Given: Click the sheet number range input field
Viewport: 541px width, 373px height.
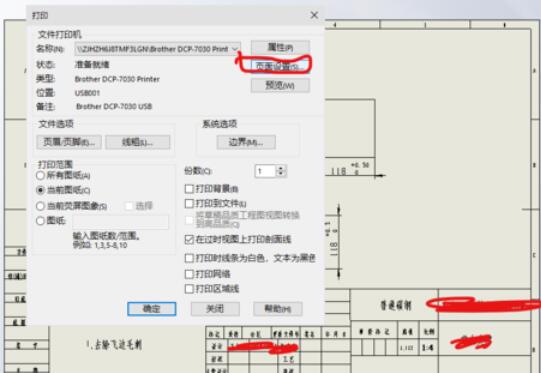Looking at the screenshot, I should point(121,222).
